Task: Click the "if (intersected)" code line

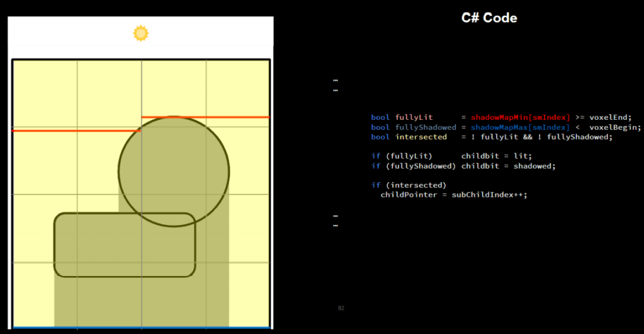Action: pyautogui.click(x=408, y=185)
